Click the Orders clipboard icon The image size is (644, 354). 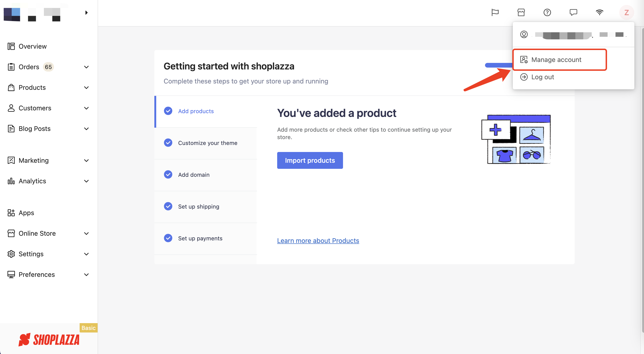pyautogui.click(x=11, y=67)
